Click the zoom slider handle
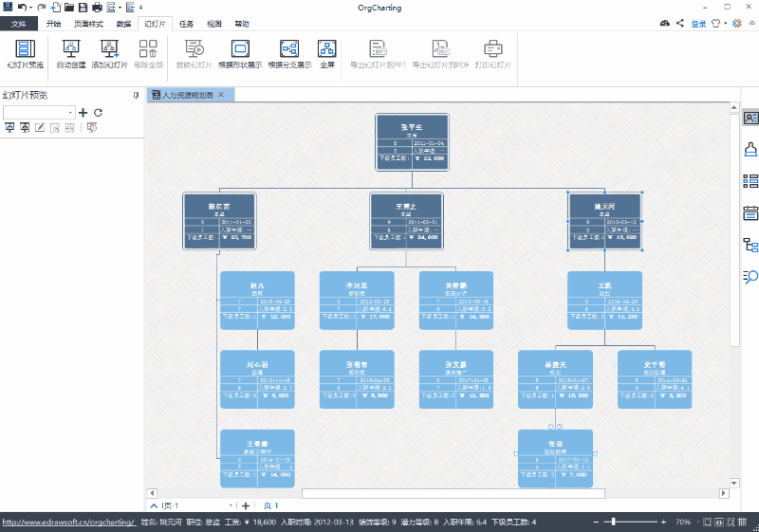 pos(613,522)
